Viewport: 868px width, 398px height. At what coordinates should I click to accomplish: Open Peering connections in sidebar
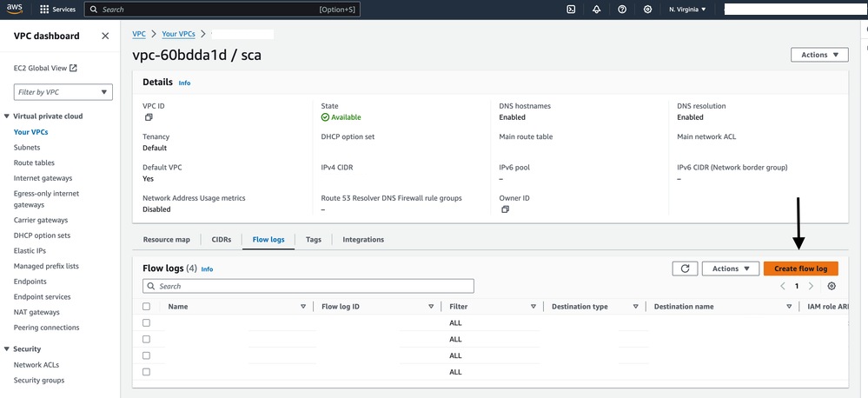tap(47, 328)
